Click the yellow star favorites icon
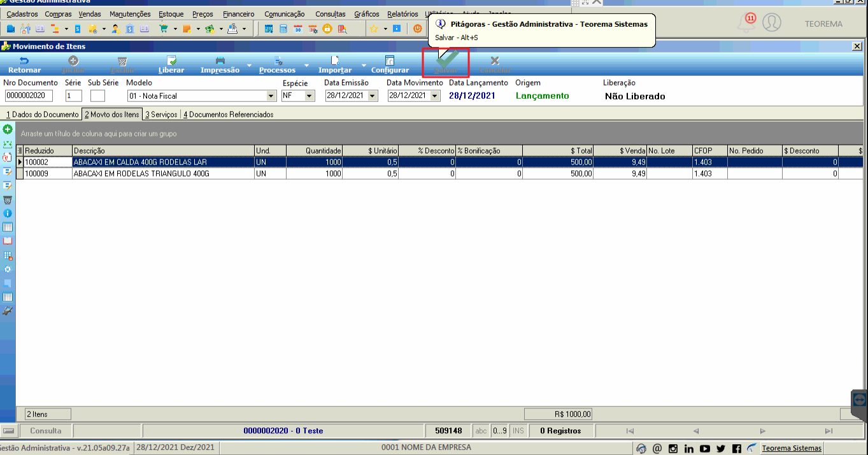This screenshot has width=868, height=455. pyautogui.click(x=374, y=29)
